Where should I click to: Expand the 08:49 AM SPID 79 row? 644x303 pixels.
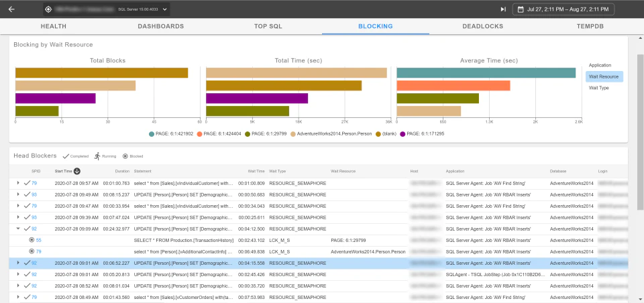point(18,297)
